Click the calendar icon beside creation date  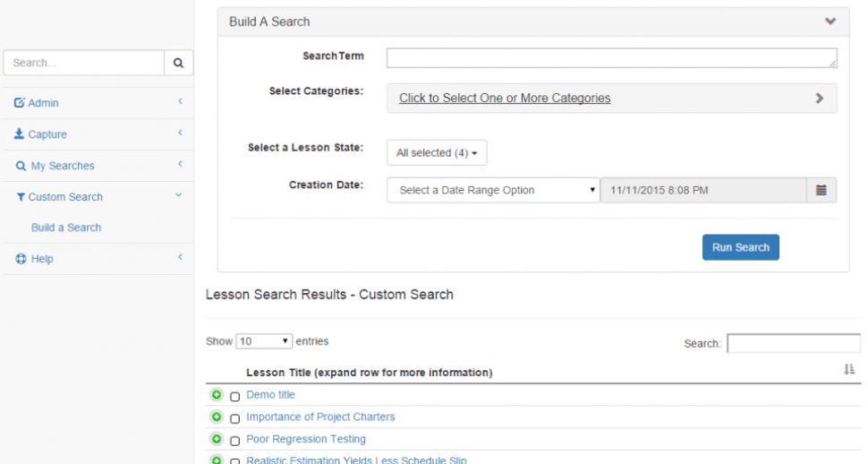point(821,190)
